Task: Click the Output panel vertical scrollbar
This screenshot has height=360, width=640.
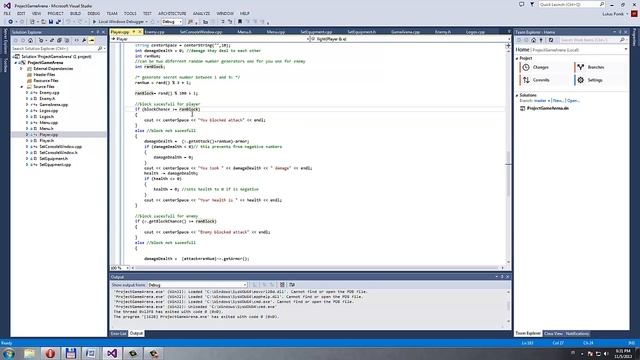Action: (509, 306)
